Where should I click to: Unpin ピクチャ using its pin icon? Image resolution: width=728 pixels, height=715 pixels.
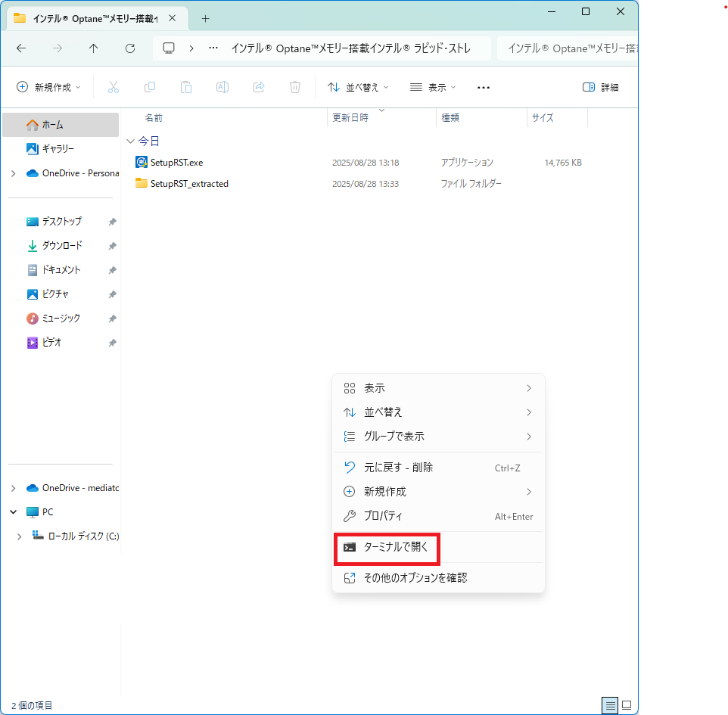(112, 294)
